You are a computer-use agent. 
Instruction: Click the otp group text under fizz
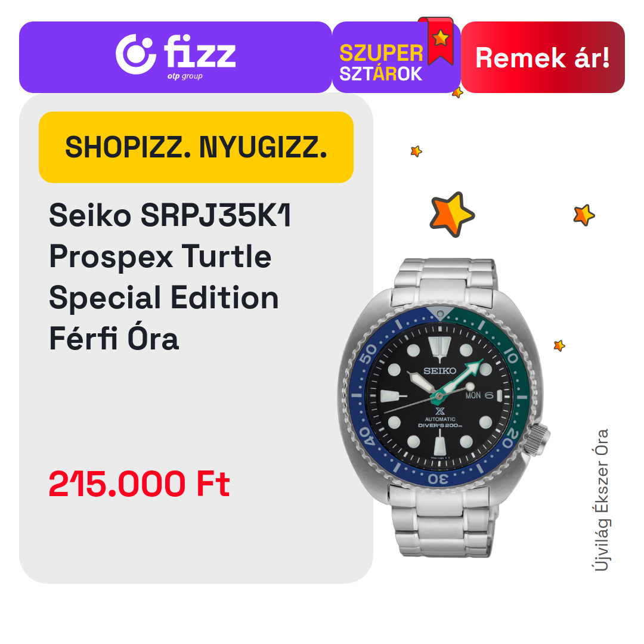click(x=185, y=76)
